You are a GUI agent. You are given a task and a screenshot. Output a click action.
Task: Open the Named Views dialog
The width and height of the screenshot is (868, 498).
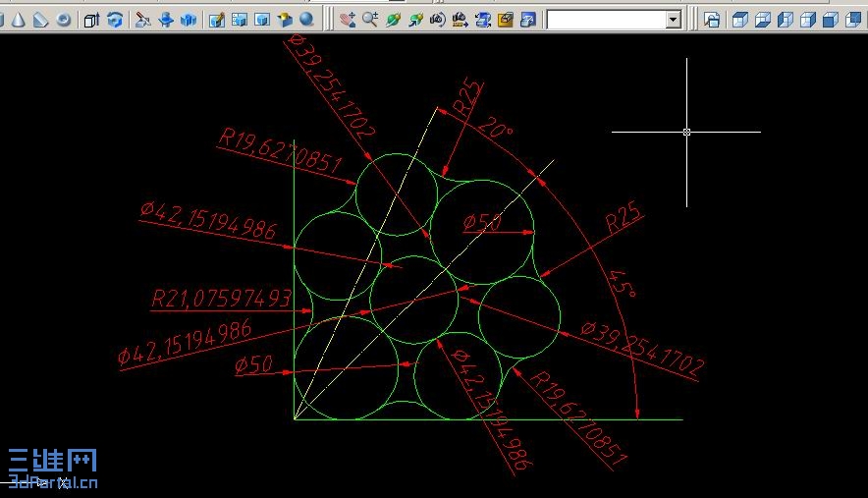click(712, 20)
